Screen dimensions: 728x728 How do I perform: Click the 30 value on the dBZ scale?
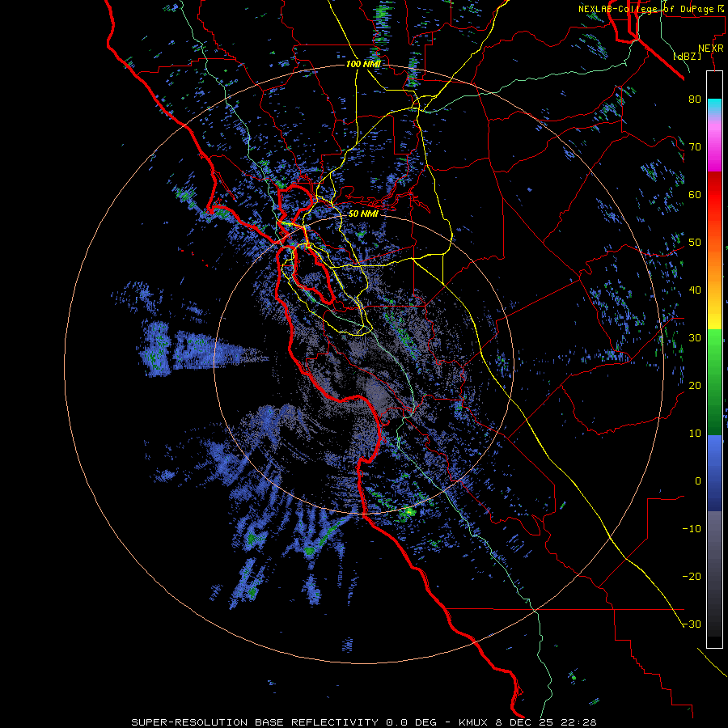pyautogui.click(x=695, y=338)
